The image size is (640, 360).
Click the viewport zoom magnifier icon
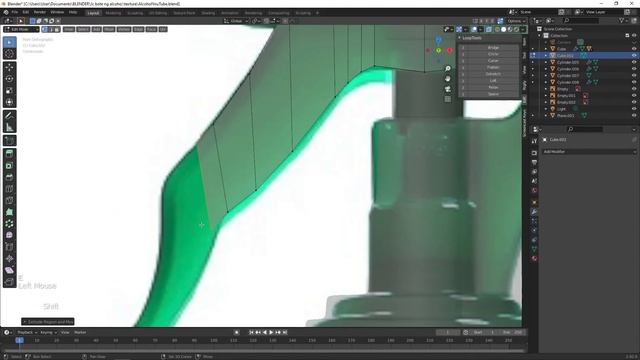(x=448, y=69)
